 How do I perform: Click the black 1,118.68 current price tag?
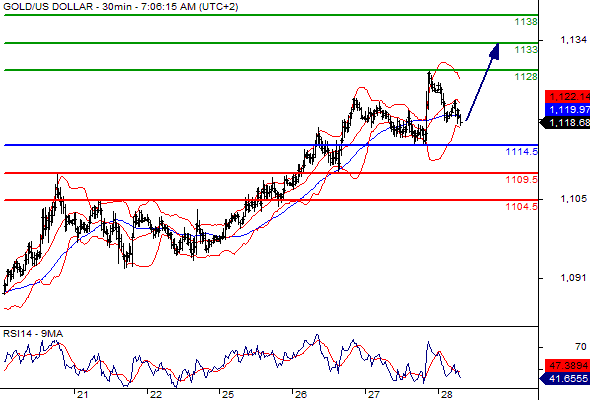point(565,123)
